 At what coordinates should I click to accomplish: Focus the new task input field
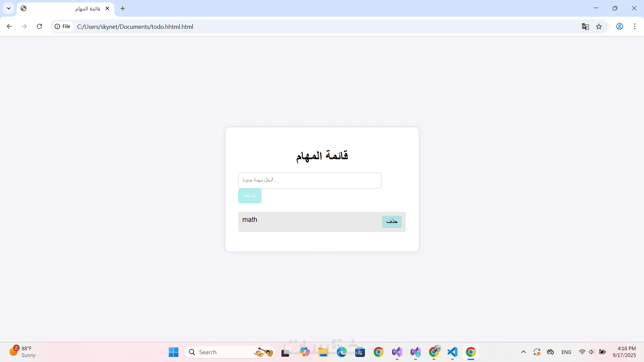[x=309, y=180]
